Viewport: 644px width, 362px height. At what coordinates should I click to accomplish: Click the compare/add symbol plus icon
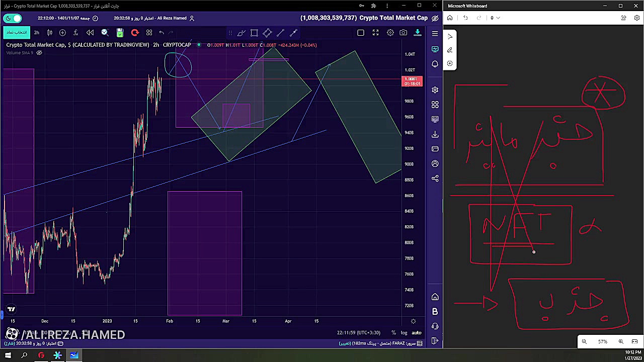click(62, 33)
